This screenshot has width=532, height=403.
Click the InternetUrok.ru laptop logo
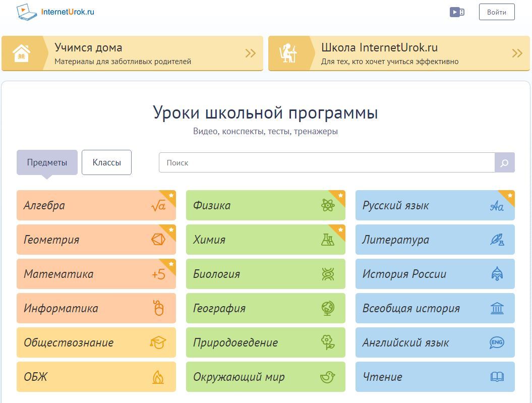tap(27, 12)
